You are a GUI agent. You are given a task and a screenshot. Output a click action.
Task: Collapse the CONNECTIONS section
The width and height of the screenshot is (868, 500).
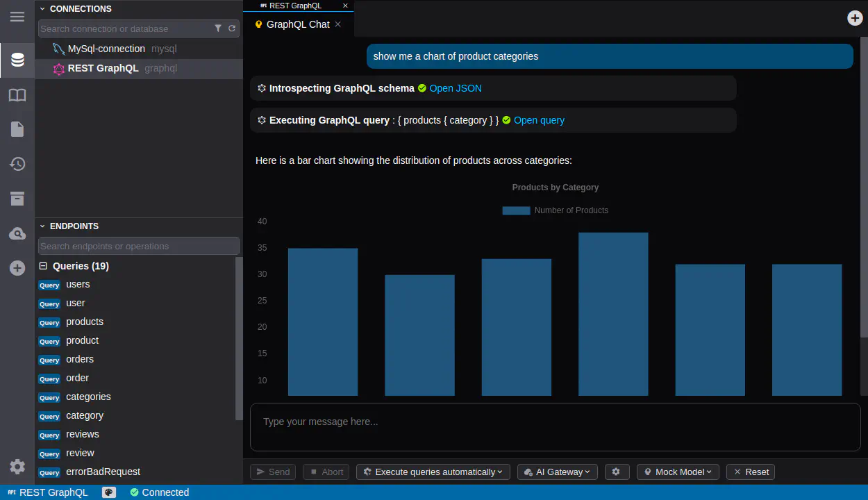pos(42,9)
